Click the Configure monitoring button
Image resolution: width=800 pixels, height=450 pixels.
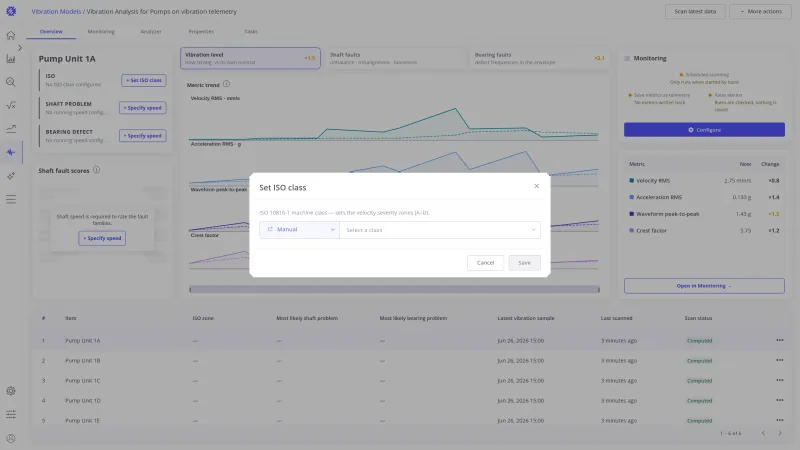coord(704,130)
